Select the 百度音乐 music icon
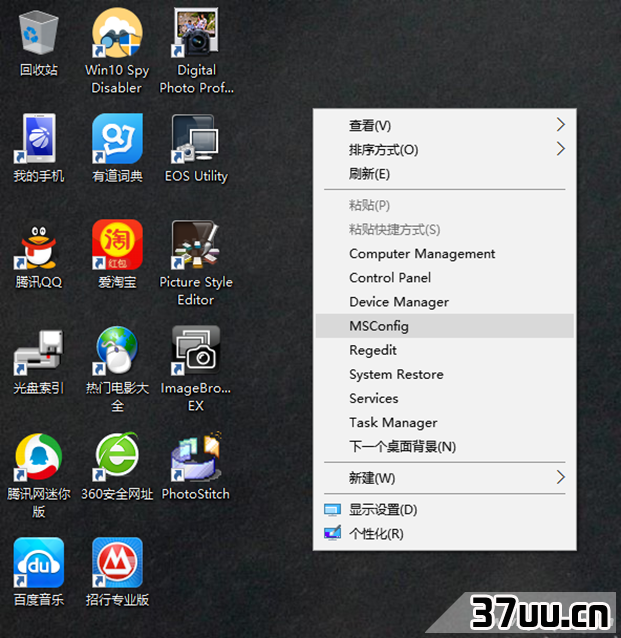Screen dimensions: 621x638 pos(39,563)
